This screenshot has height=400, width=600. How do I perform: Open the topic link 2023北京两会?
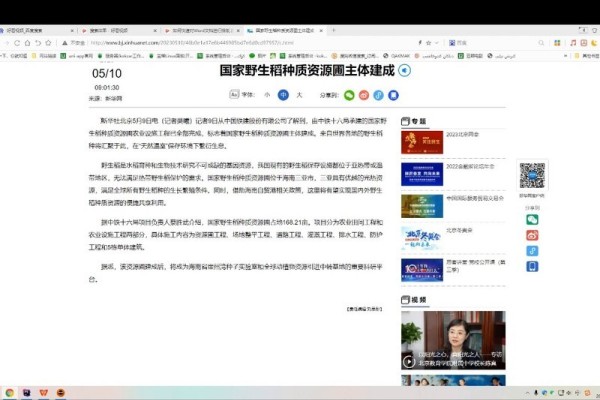(x=462, y=134)
